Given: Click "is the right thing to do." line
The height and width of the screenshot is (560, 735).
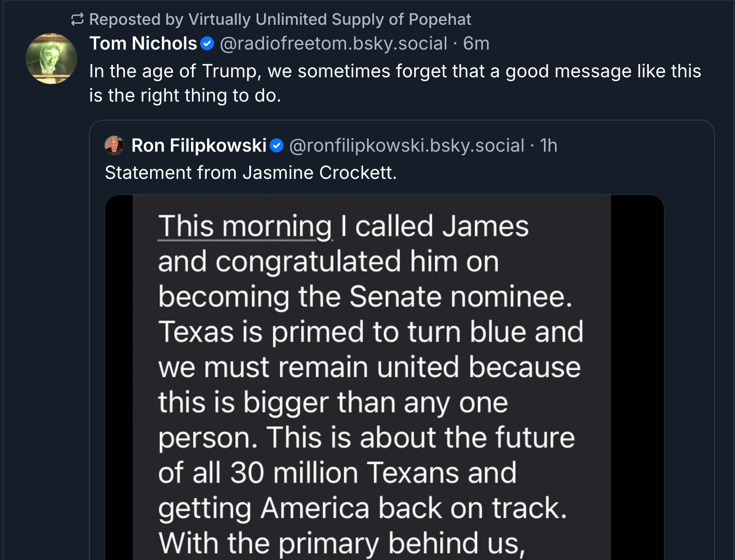Looking at the screenshot, I should (185, 96).
